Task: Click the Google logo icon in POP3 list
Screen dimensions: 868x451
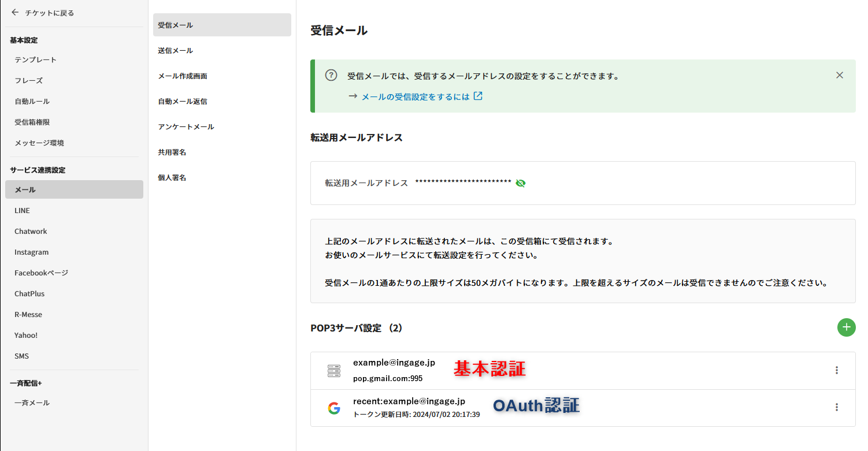Action: tap(334, 408)
